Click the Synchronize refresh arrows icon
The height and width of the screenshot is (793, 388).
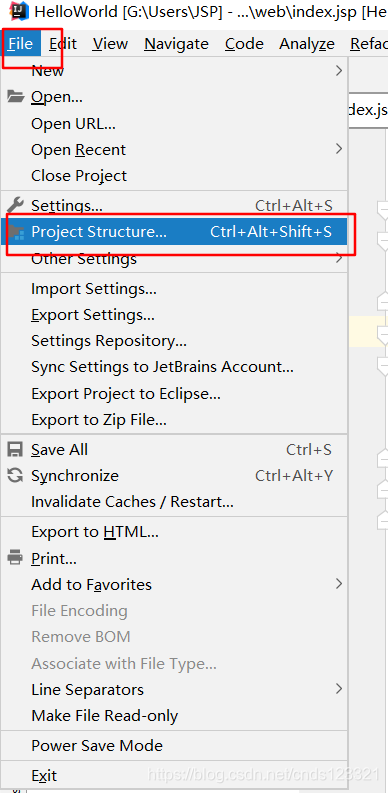16,475
